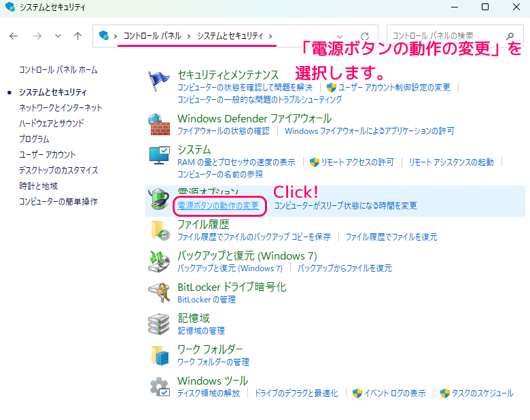This screenshot has height=420, width=530.
Task: Click the バックアップと復元 drive icon
Action: (159, 262)
